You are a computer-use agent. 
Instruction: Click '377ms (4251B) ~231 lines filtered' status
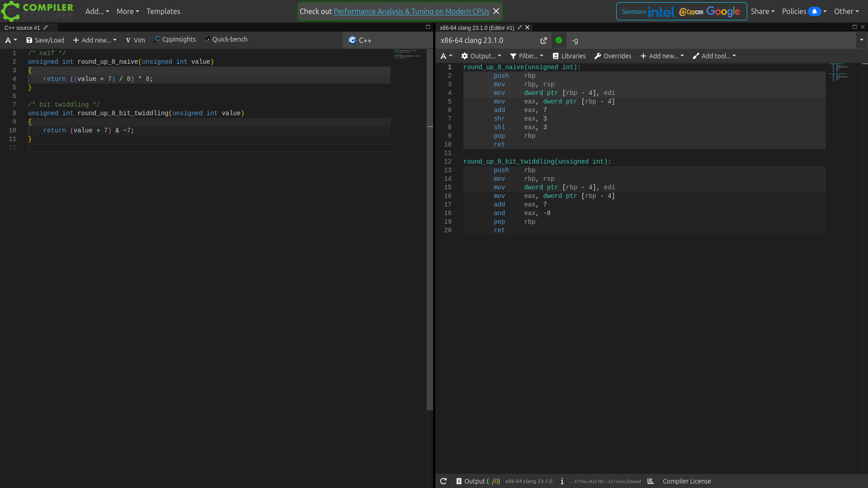click(x=606, y=482)
